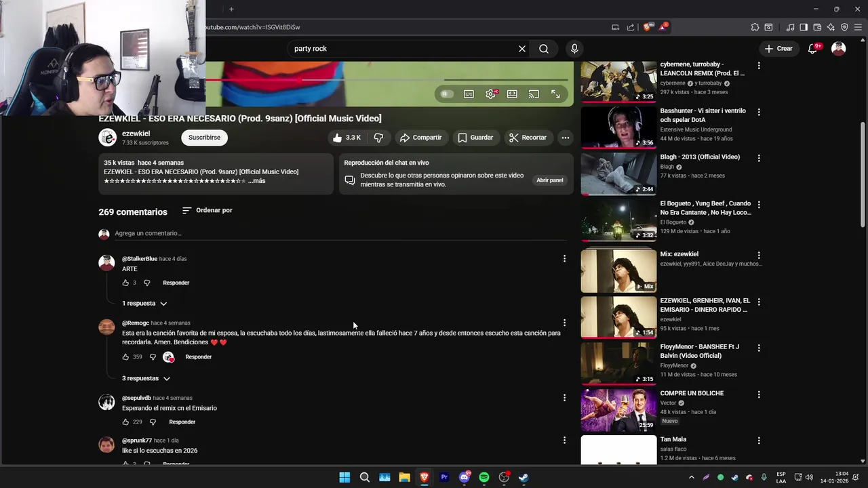The image size is (868, 488).
Task: Like the video with 3.3 K likes
Action: [x=347, y=138]
